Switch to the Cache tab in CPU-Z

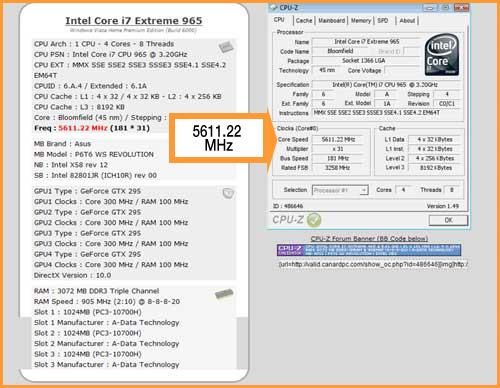coord(304,21)
